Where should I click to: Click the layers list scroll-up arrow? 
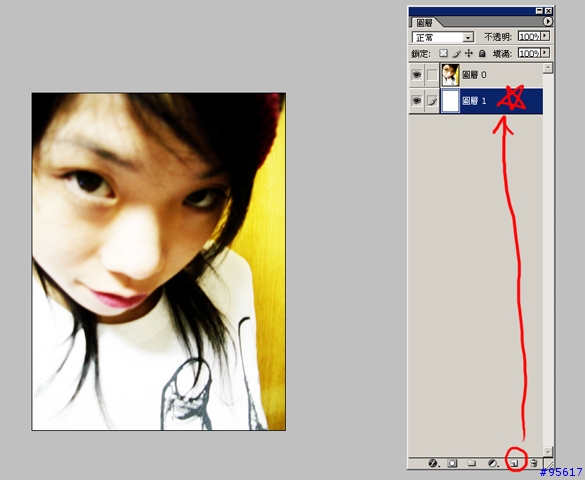[x=548, y=68]
